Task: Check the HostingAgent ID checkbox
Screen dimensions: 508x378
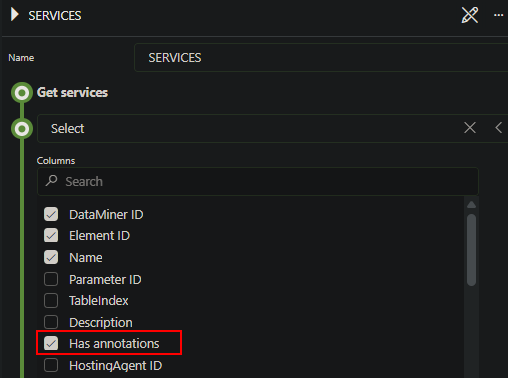Action: (51, 365)
